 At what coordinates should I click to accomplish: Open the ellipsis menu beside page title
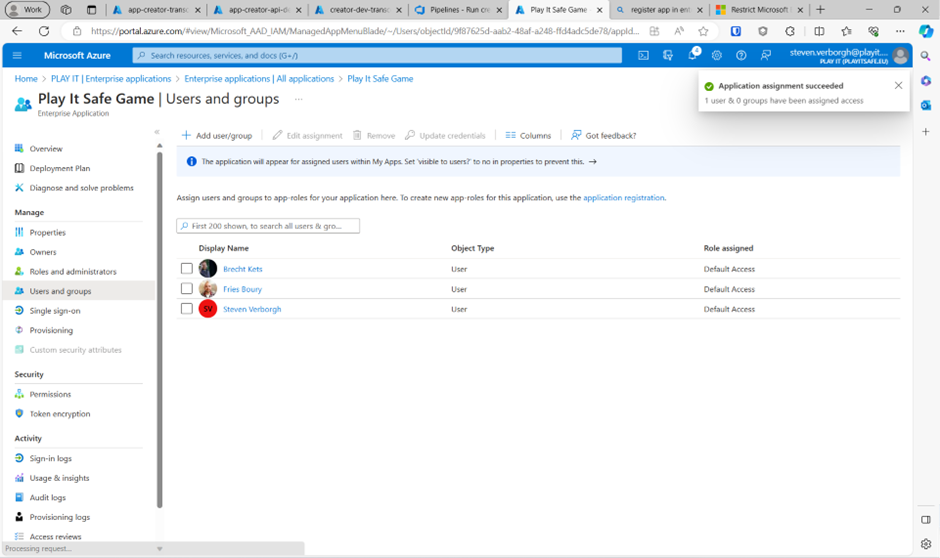[298, 99]
